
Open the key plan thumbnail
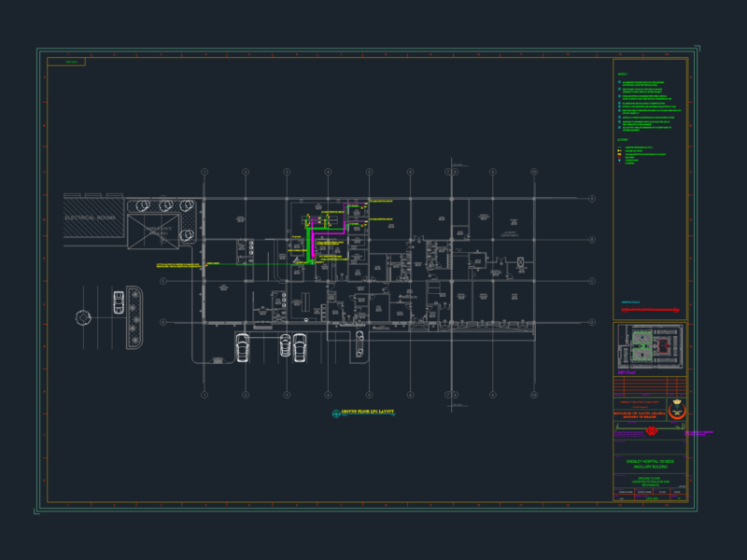coord(650,346)
